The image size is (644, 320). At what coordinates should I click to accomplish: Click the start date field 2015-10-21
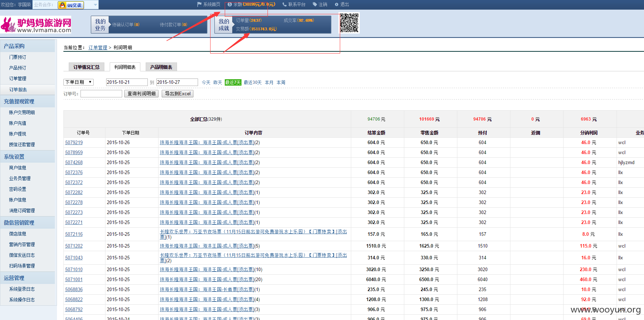[x=127, y=82]
